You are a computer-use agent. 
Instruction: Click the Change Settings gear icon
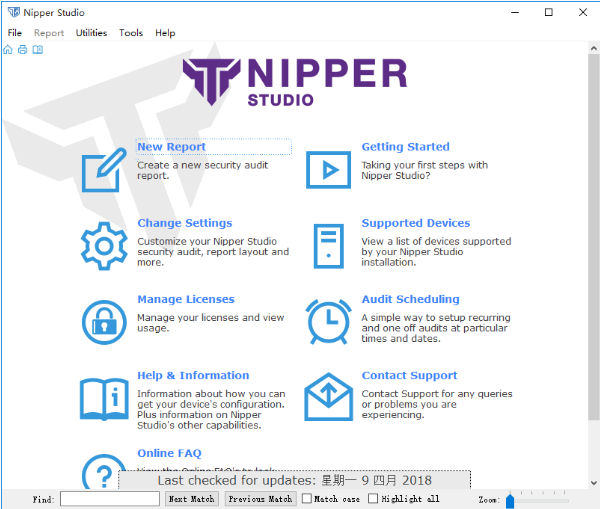(x=104, y=245)
